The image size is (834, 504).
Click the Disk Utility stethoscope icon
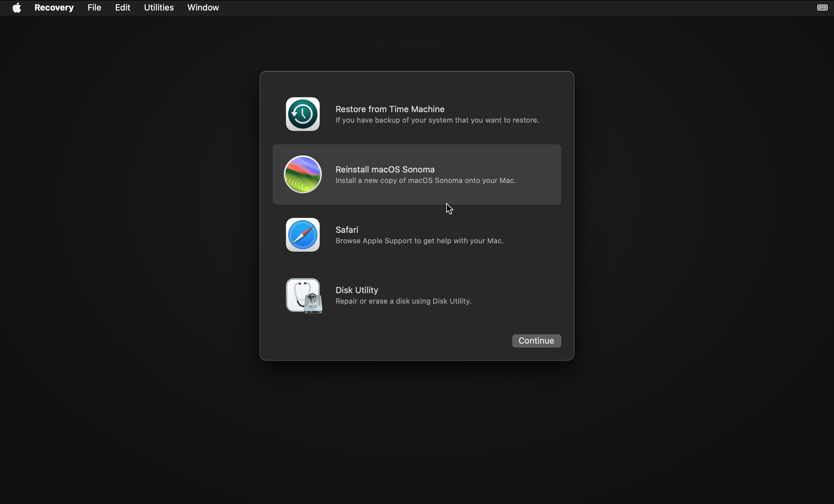[304, 296]
